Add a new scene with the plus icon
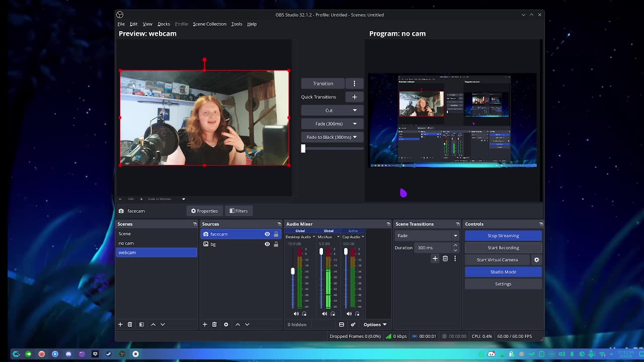The image size is (644, 362). click(x=120, y=324)
